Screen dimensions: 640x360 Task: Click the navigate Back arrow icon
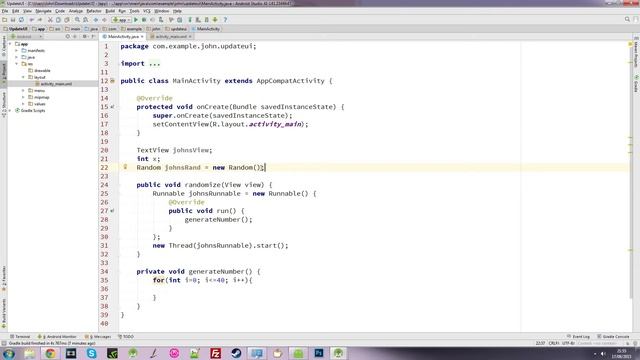pyautogui.click(x=96, y=20)
